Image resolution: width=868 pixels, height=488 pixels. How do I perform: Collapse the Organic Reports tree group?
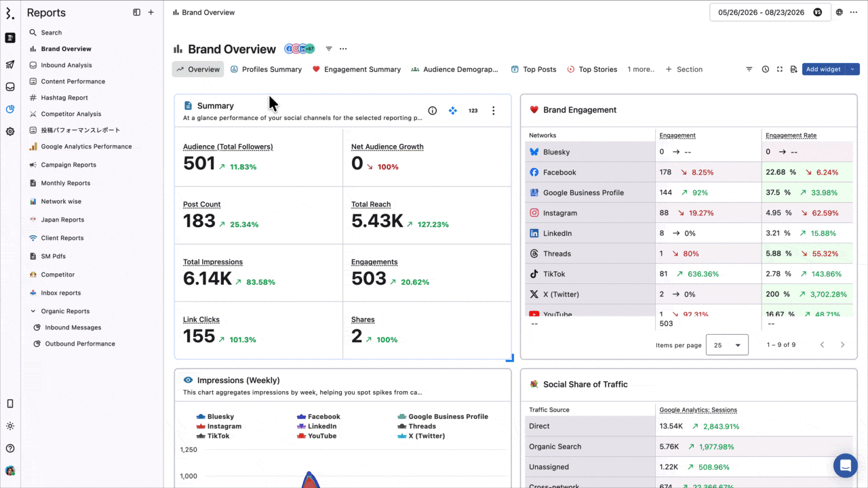[33, 311]
